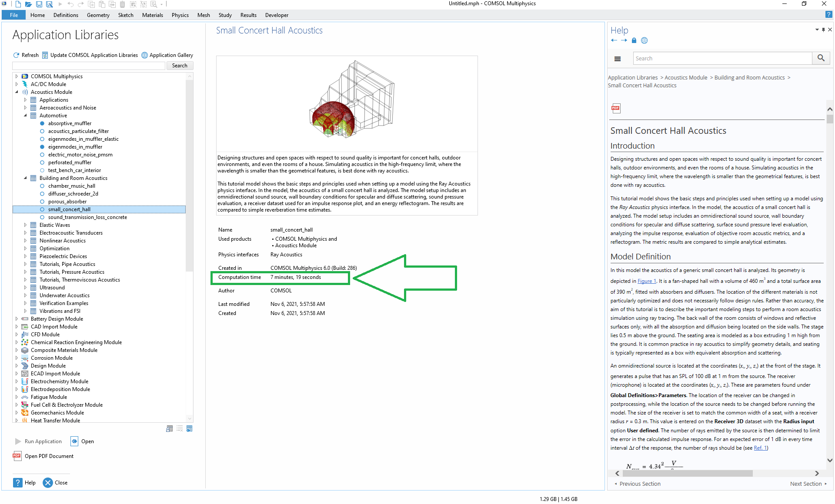The width and height of the screenshot is (835, 504).
Task: Click the Copy icon in quick access toolbar
Action: [91, 4]
